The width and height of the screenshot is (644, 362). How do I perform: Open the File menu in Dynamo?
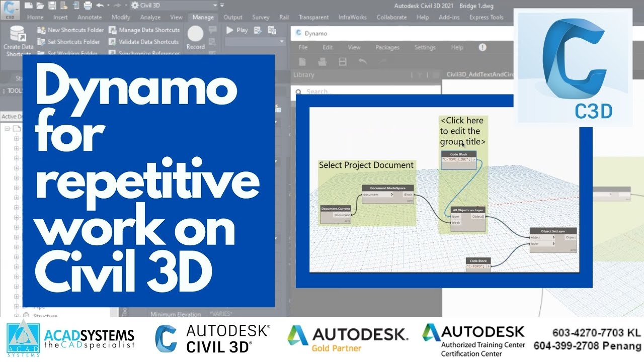click(303, 47)
